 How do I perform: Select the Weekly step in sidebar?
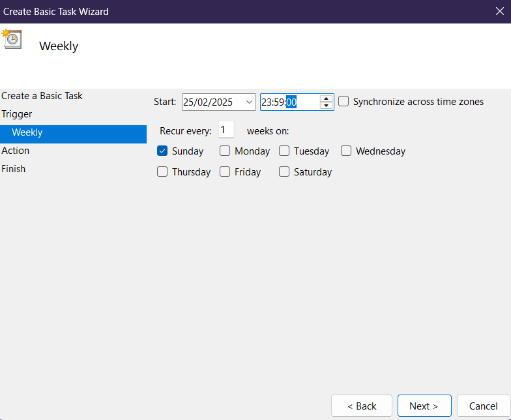pyautogui.click(x=27, y=132)
